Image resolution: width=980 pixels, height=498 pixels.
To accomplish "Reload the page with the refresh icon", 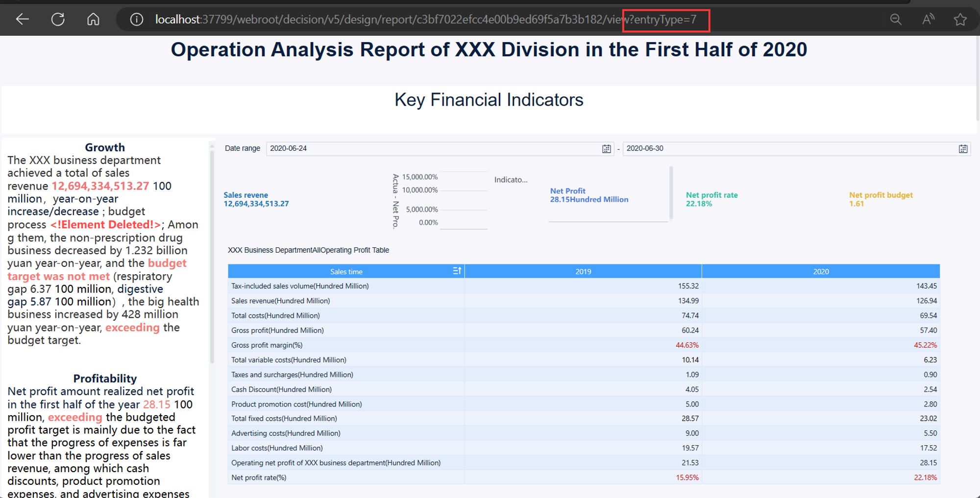I will 58,20.
